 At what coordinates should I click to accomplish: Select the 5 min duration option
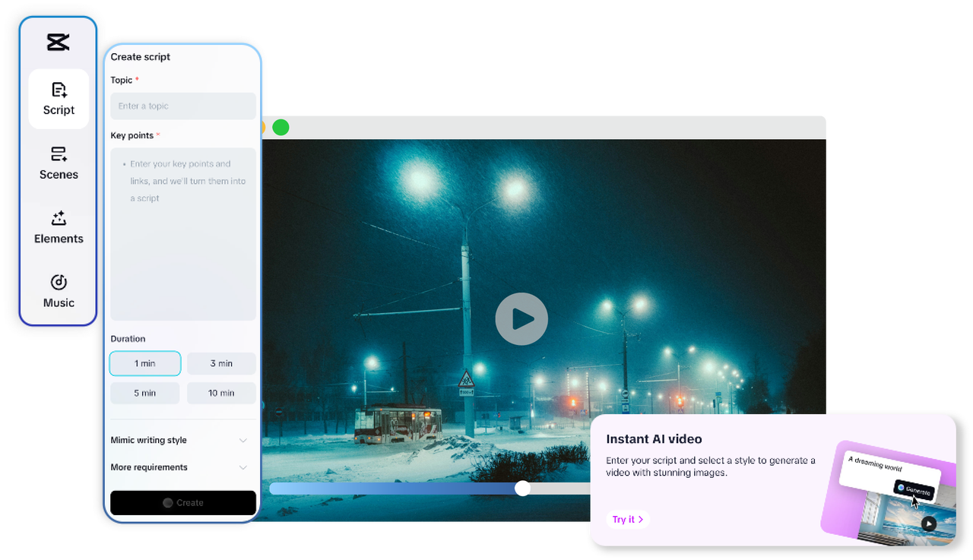click(144, 392)
